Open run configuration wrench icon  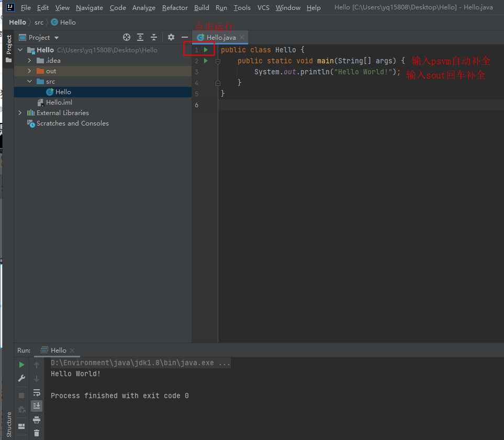tap(21, 378)
